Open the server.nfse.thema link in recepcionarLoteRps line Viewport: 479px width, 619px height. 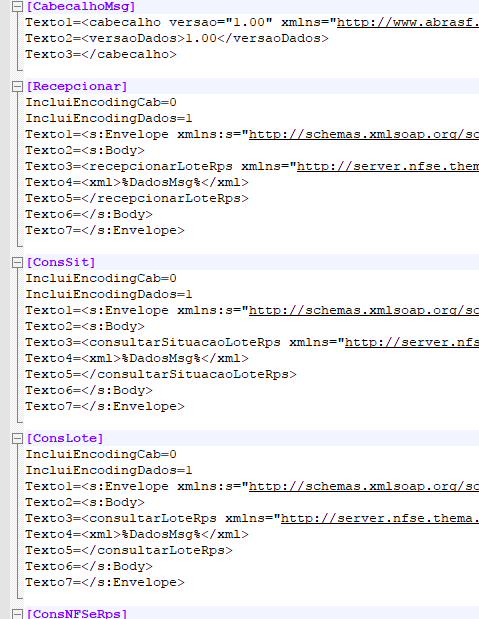[x=388, y=167]
